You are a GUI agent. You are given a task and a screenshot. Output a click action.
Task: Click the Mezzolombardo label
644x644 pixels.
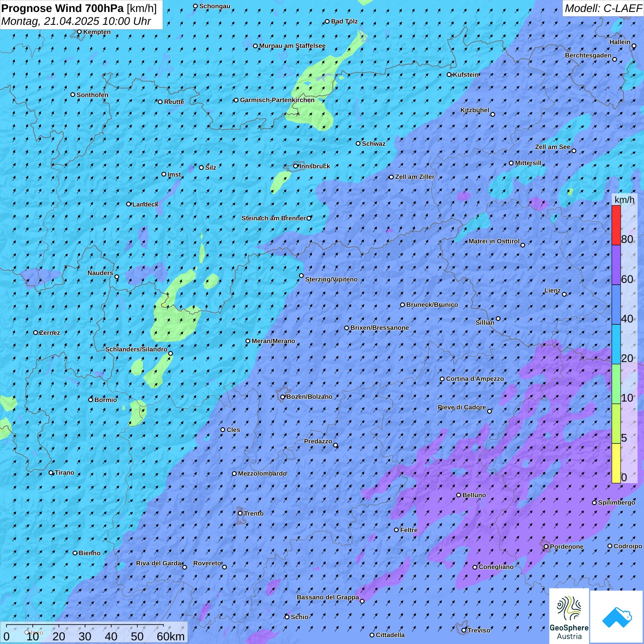(262, 473)
